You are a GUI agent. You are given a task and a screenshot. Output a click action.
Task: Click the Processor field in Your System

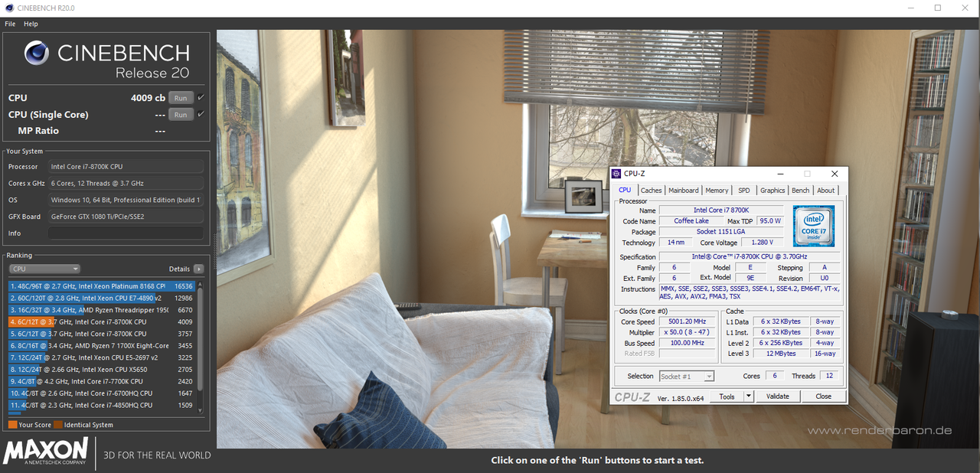(x=126, y=167)
